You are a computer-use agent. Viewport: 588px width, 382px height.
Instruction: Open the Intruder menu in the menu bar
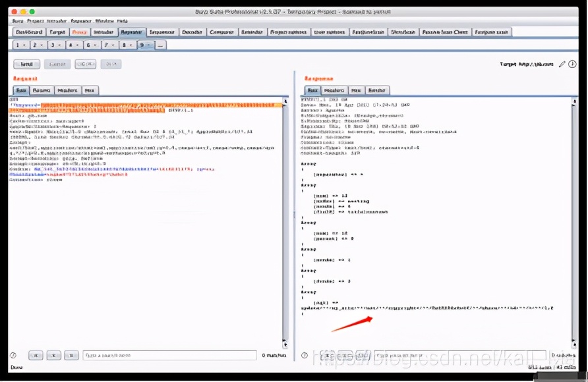pyautogui.click(x=57, y=21)
